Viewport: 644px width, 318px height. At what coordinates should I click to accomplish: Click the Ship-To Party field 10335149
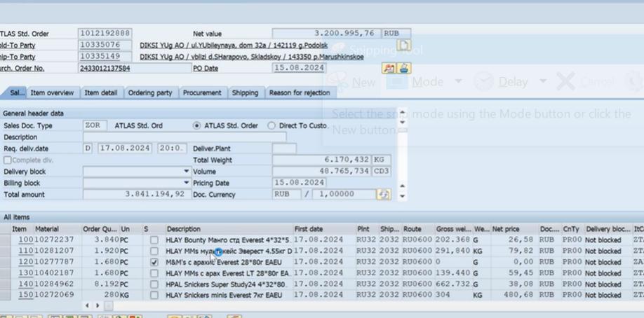105,57
